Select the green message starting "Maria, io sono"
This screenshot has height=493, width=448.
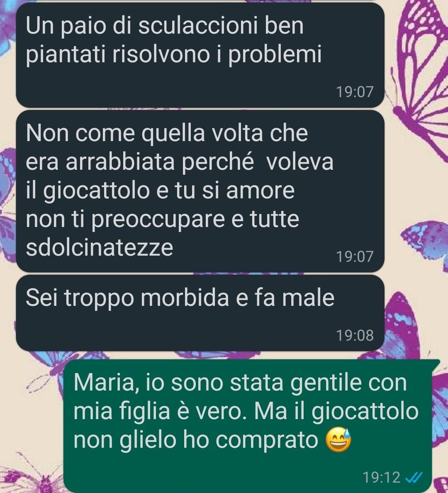(251, 426)
